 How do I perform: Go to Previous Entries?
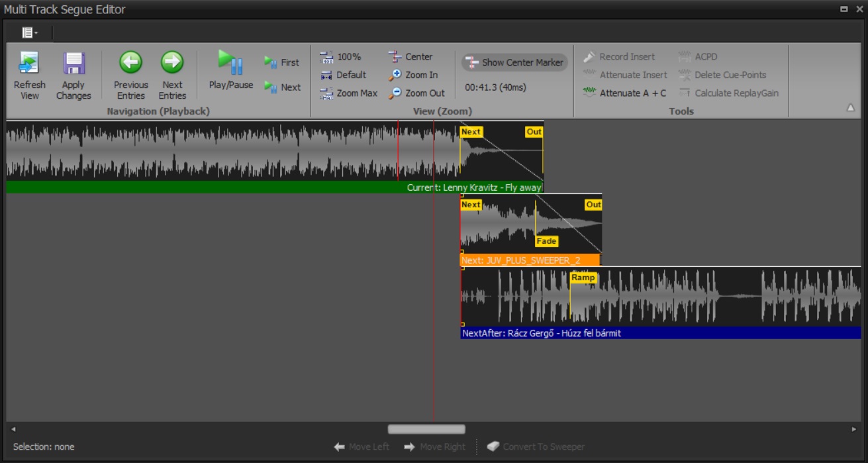[130, 62]
